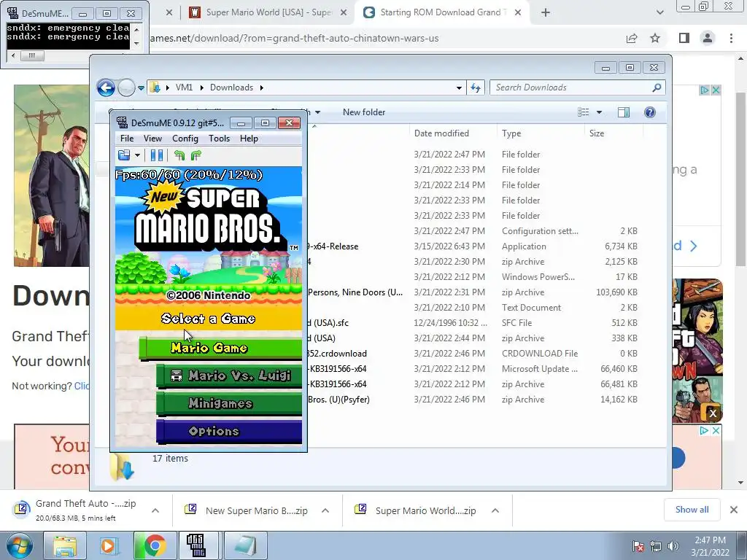Screen dimensions: 747x560
Task: Open Chrome tab search dropdown
Action: click(659, 13)
